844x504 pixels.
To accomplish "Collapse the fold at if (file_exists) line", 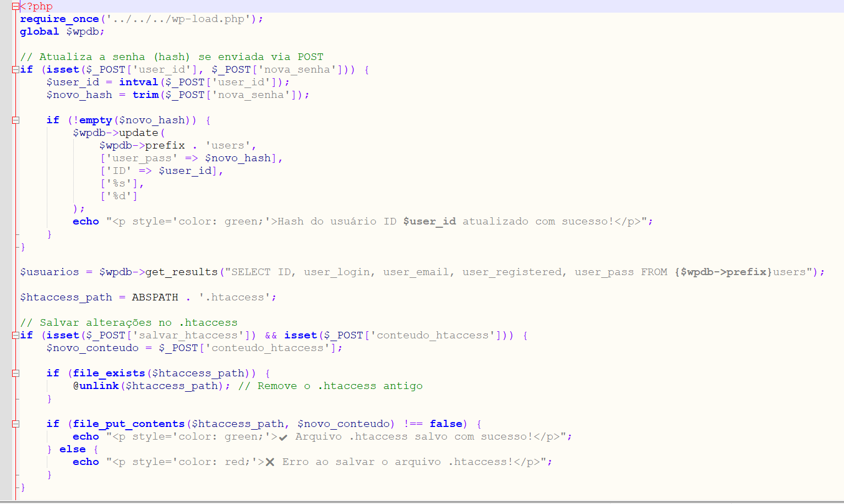I will pyautogui.click(x=15, y=374).
